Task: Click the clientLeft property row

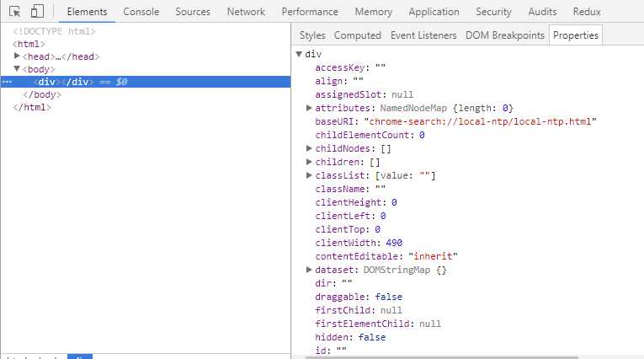Action: [350, 216]
